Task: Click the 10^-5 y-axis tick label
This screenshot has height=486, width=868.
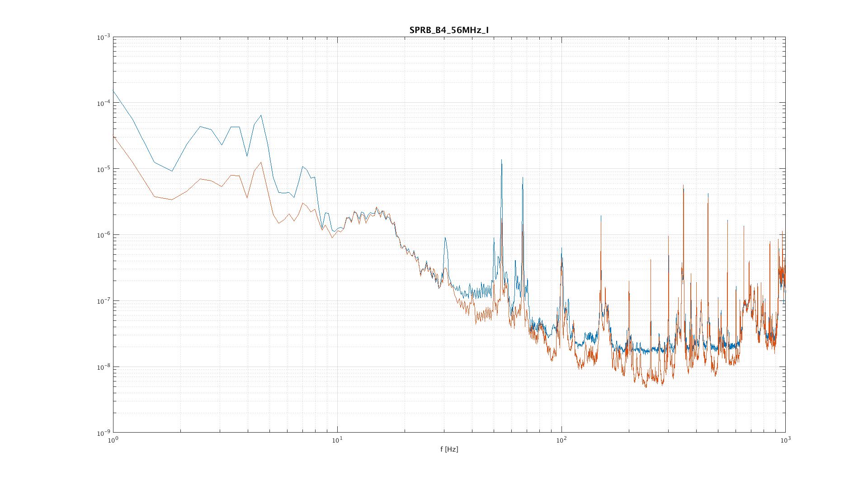Action: click(104, 169)
